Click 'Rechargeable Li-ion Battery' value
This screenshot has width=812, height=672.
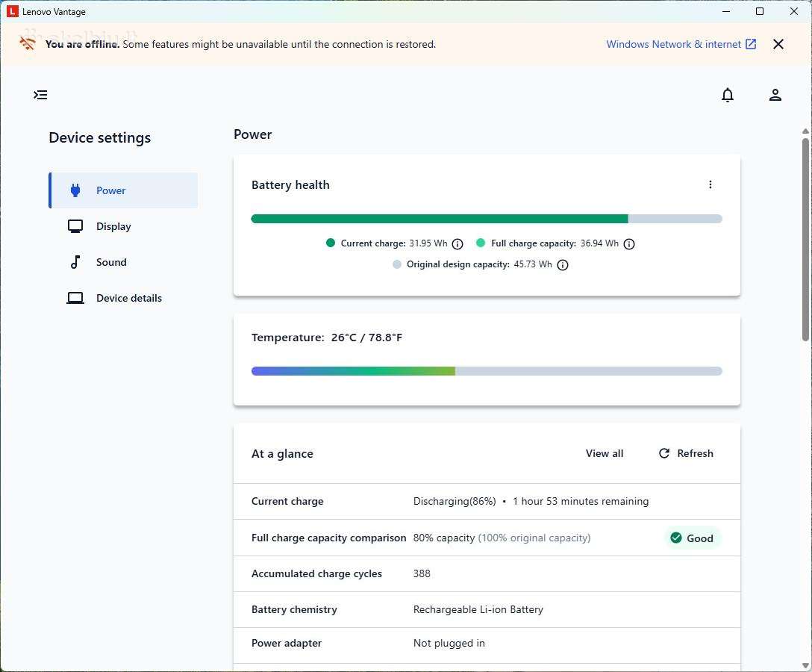click(478, 609)
